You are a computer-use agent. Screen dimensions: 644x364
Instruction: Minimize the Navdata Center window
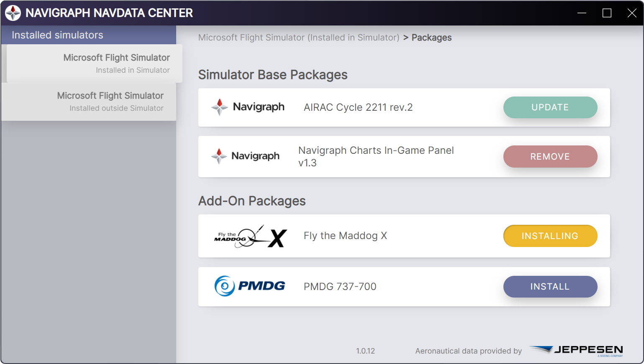pyautogui.click(x=582, y=13)
